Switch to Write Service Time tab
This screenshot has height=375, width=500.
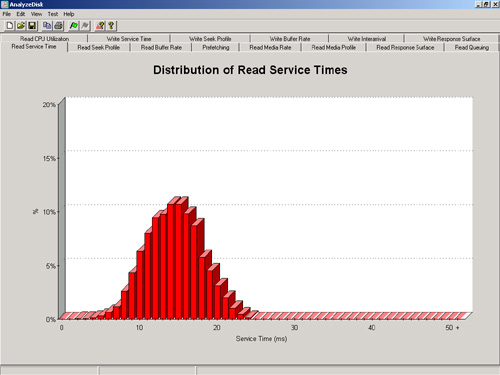click(129, 39)
